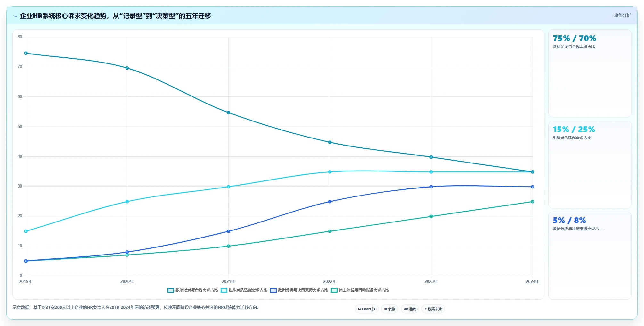644x326 pixels.
Task: Click the 2019年 x-axis label
Action: coord(26,282)
